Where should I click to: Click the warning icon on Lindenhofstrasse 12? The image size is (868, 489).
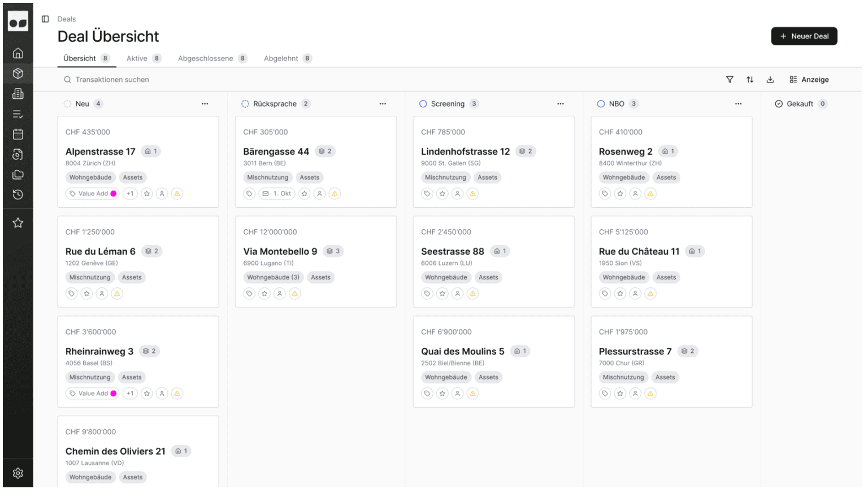pos(473,194)
